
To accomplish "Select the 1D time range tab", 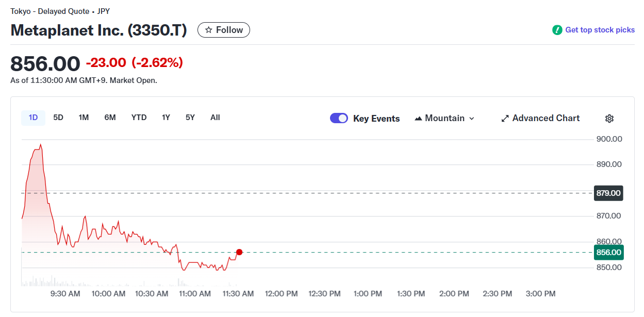I will tap(33, 118).
